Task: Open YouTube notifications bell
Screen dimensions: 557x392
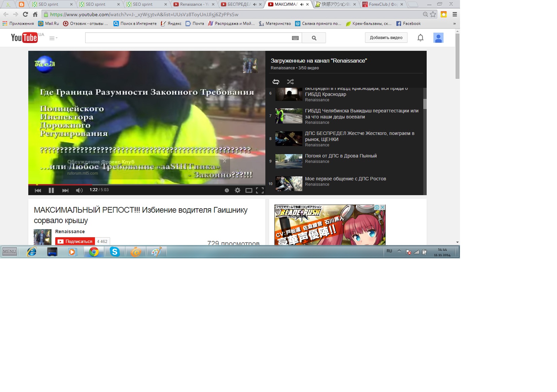Action: 420,38
